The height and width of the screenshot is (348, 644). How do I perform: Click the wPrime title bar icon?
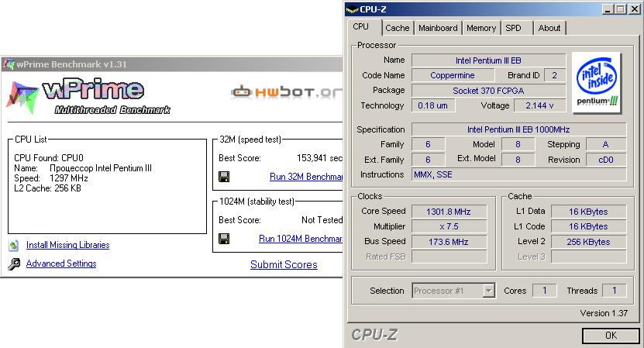point(9,64)
